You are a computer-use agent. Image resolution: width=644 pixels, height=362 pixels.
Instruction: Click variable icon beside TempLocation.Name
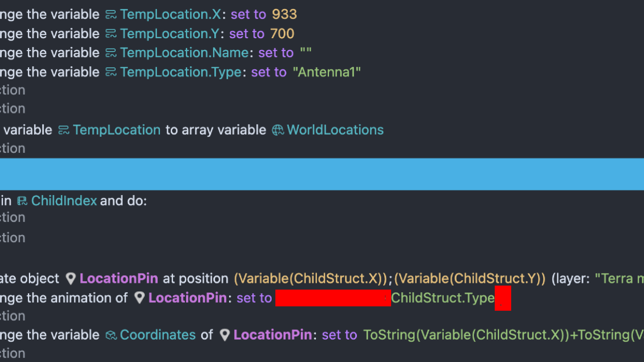(x=111, y=53)
